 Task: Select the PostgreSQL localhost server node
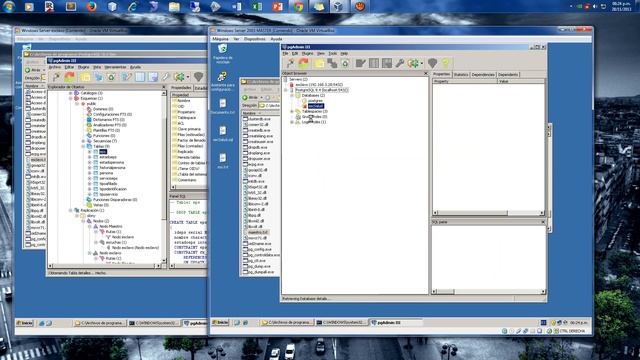(322, 90)
